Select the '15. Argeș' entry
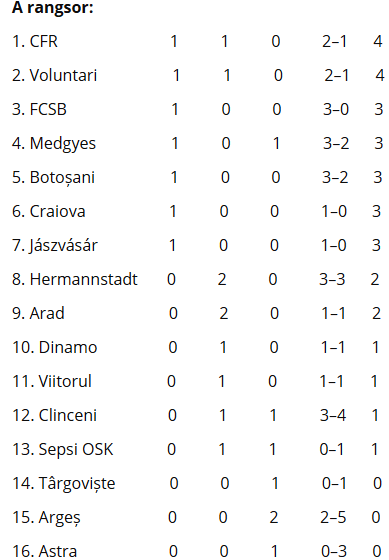Screen dimensions: 389x560 tap(46, 518)
